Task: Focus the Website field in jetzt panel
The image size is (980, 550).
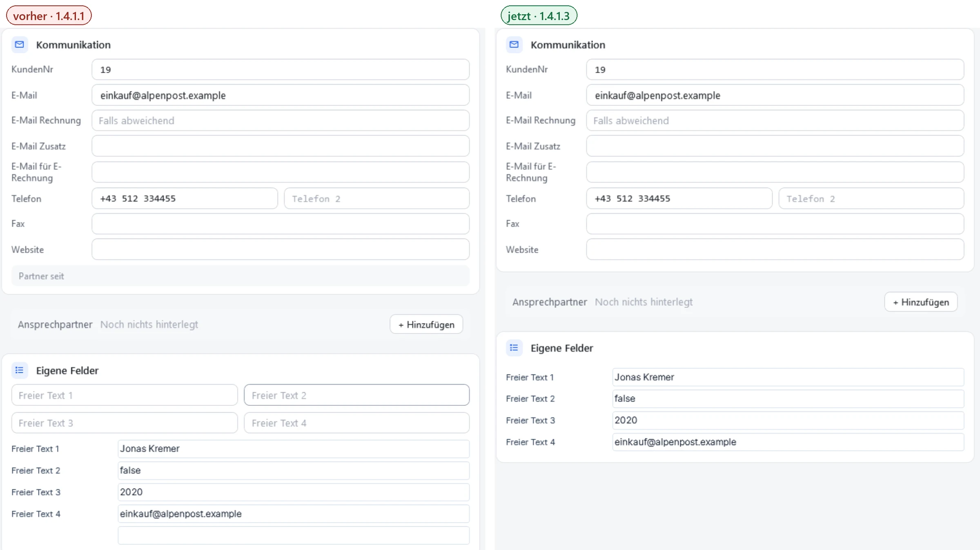Action: coord(775,249)
